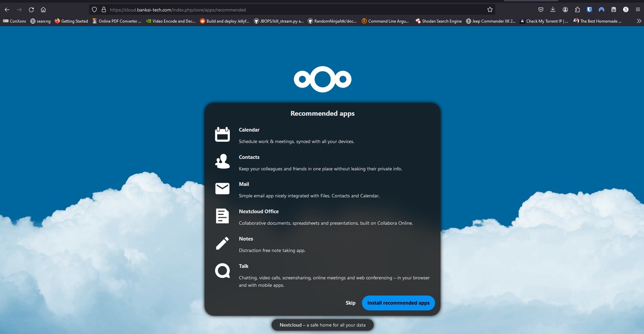Click the Save to Pocket icon
The width and height of the screenshot is (644, 334).
(x=541, y=9)
